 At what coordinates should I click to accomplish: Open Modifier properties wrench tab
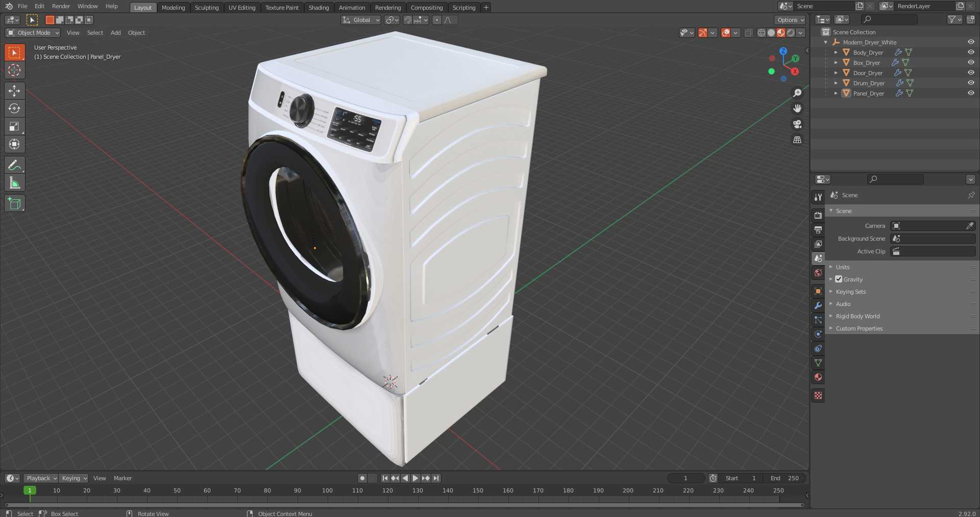tap(818, 306)
